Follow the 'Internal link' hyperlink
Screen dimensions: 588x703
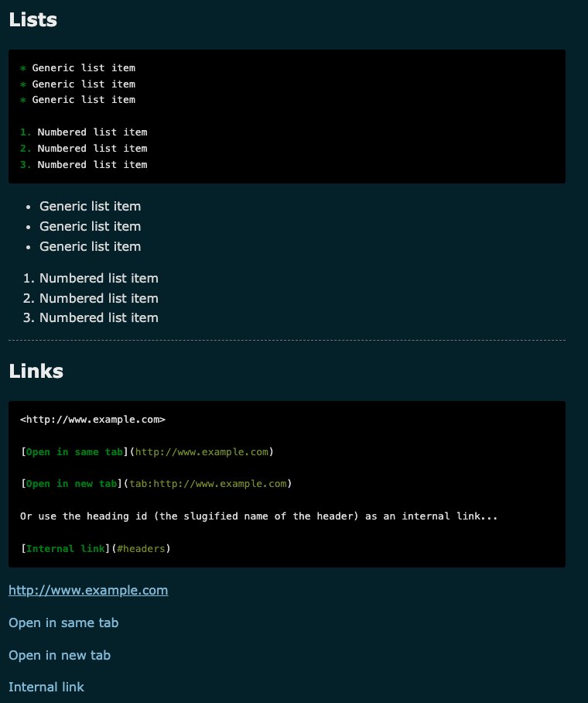click(x=46, y=687)
